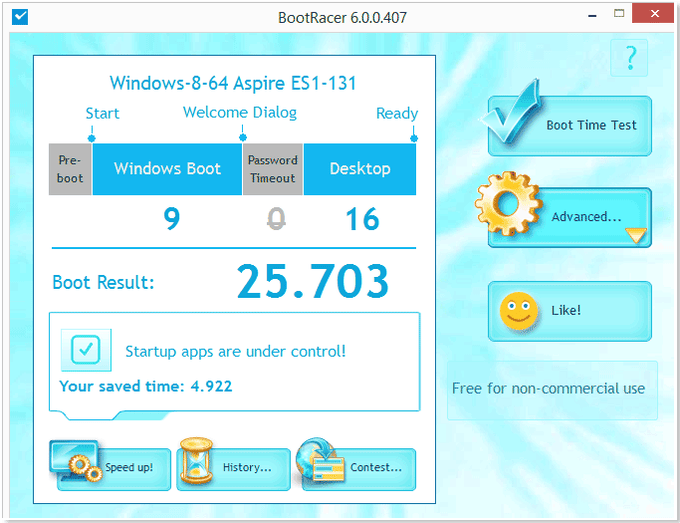Click the golden gear icon
Viewport: 680px width, 523px height.
tap(508, 203)
